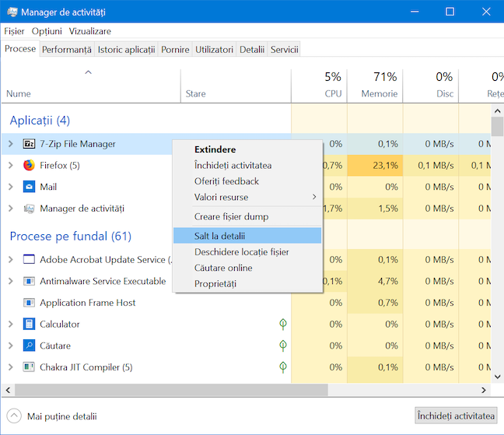Click the Căutare app icon
The width and height of the screenshot is (504, 435).
(x=29, y=346)
